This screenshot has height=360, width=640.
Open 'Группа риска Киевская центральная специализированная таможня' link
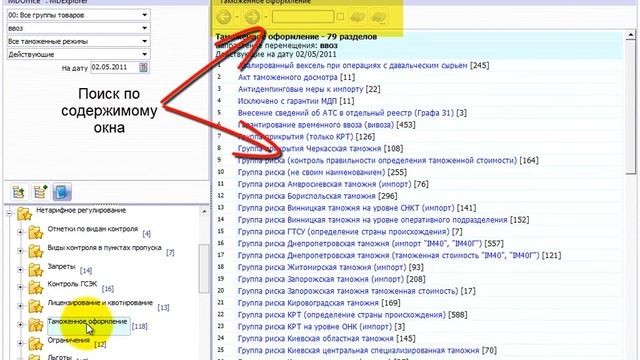click(358, 350)
